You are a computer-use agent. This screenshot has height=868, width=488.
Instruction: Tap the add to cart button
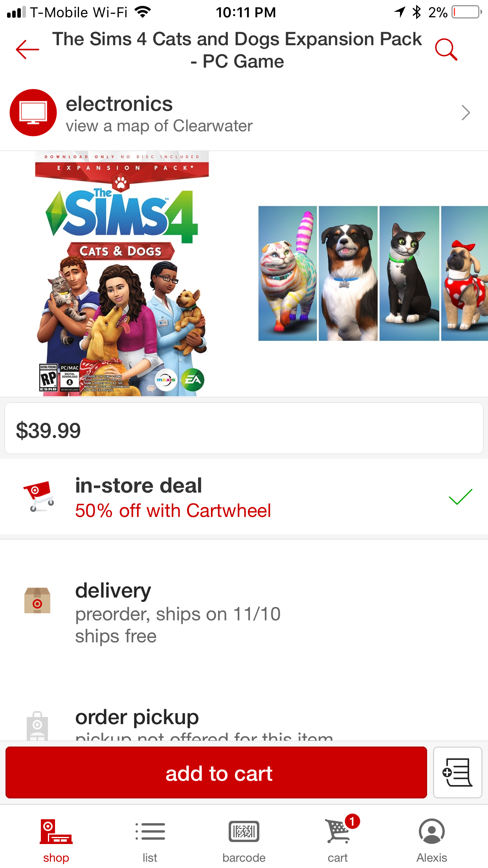point(216,772)
